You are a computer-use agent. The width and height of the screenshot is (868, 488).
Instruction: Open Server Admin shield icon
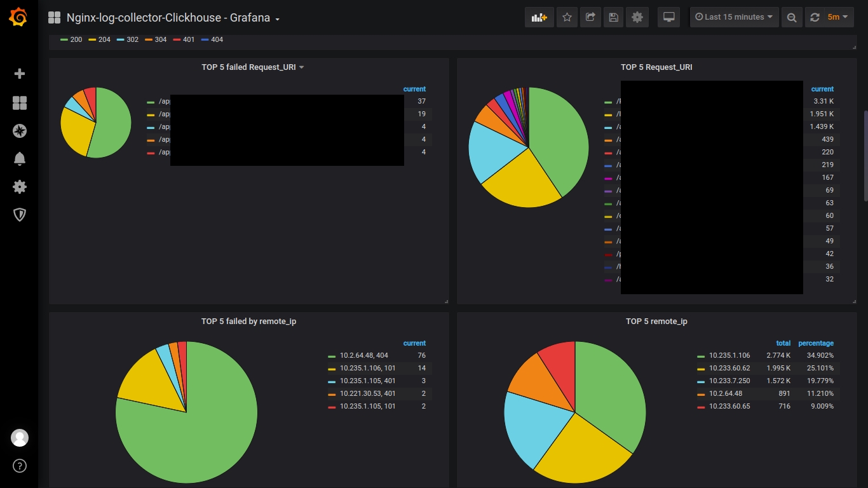point(20,215)
